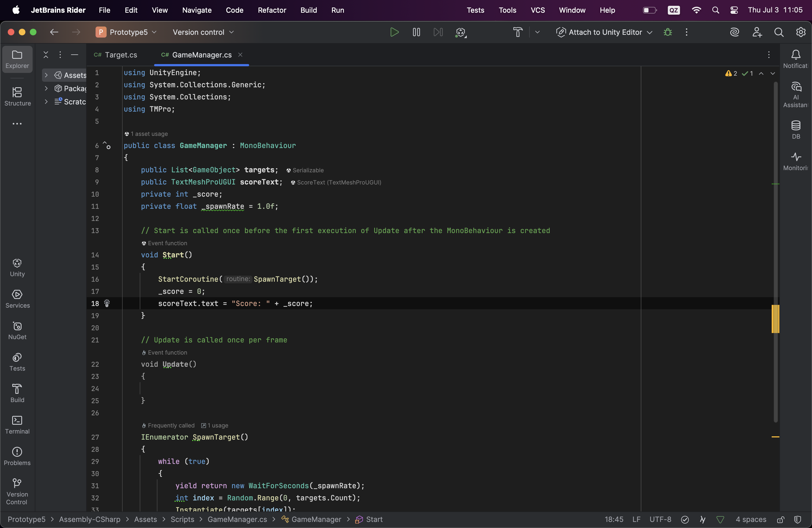Image resolution: width=812 pixels, height=528 pixels.
Task: Open Code With Me add-user icon
Action: point(757,32)
